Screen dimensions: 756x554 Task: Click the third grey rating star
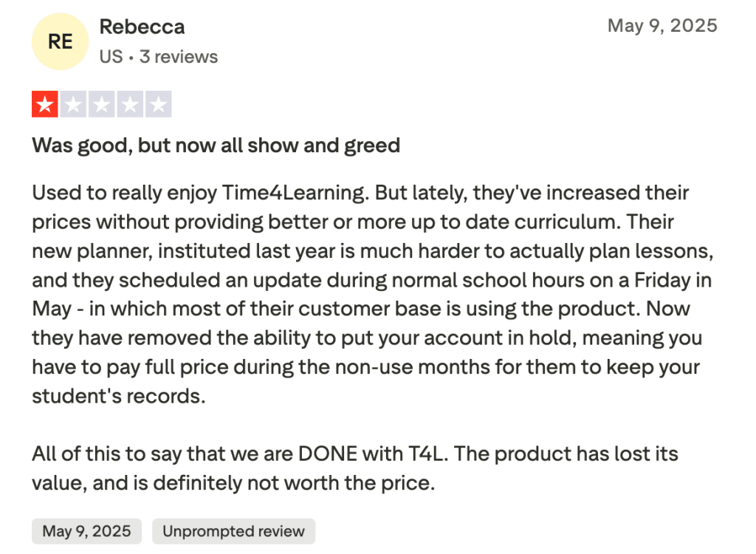coord(101,105)
